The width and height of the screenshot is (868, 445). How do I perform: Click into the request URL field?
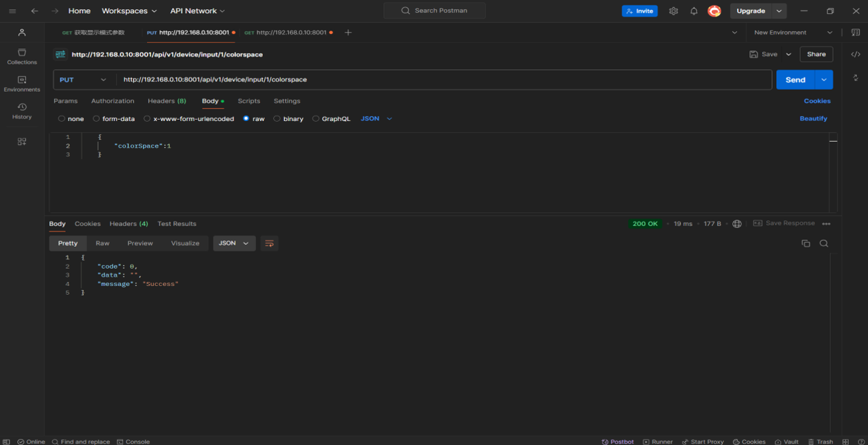(439, 80)
